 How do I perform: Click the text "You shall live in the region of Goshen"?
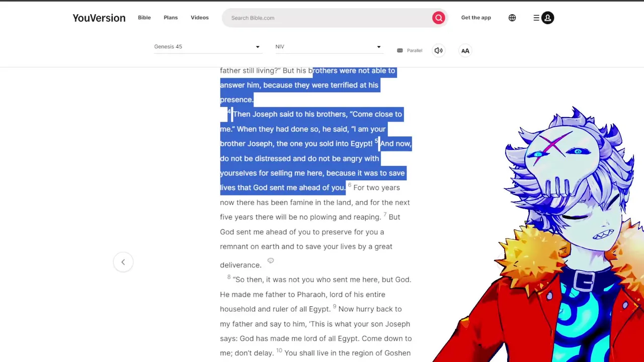pyautogui.click(x=348, y=353)
